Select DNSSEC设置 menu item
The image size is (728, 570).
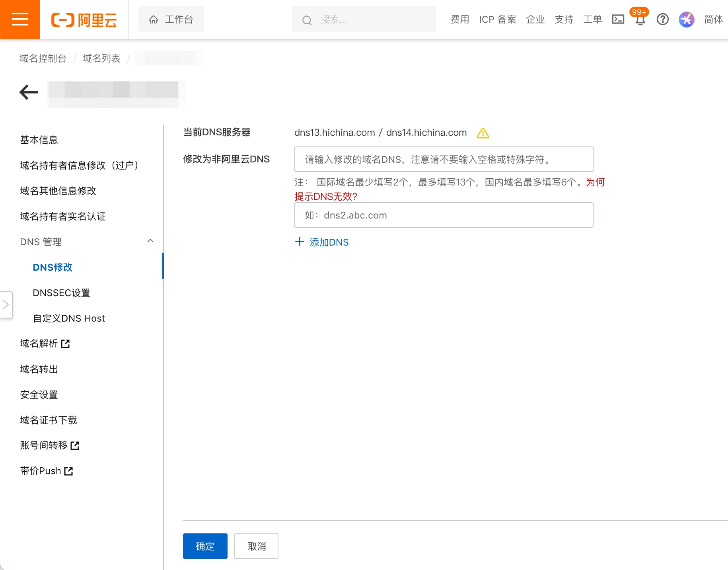[61, 293]
